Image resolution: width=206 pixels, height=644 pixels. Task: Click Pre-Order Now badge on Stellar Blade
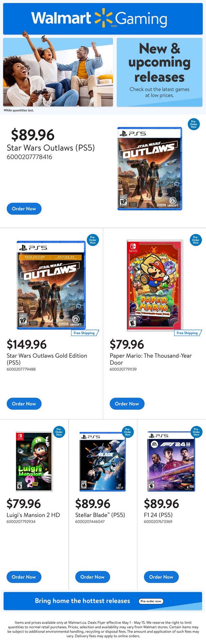(128, 432)
